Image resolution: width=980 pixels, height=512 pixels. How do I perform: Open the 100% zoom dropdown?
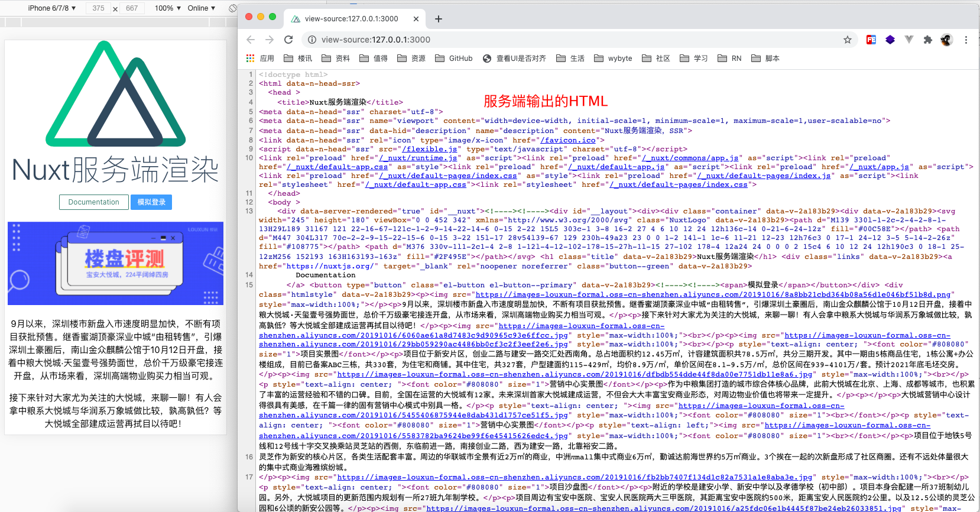coord(168,8)
